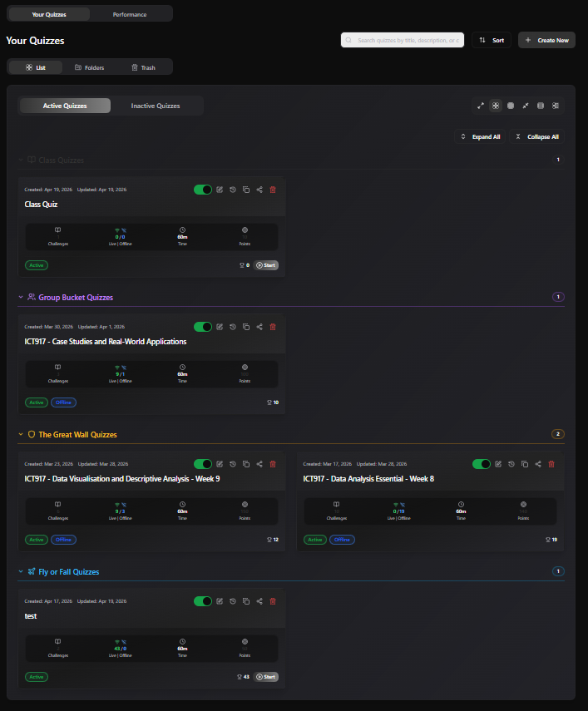
Task: Open history of Week 9 quiz
Action: click(233, 464)
